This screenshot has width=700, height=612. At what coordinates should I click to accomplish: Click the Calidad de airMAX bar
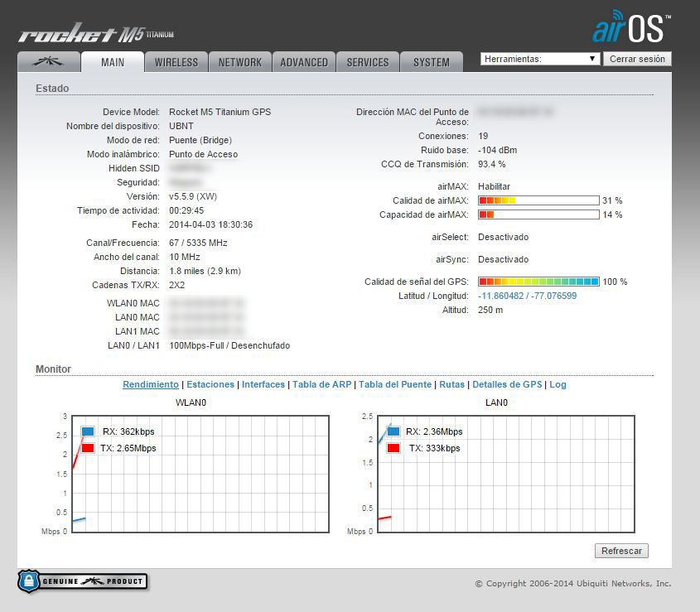538,200
